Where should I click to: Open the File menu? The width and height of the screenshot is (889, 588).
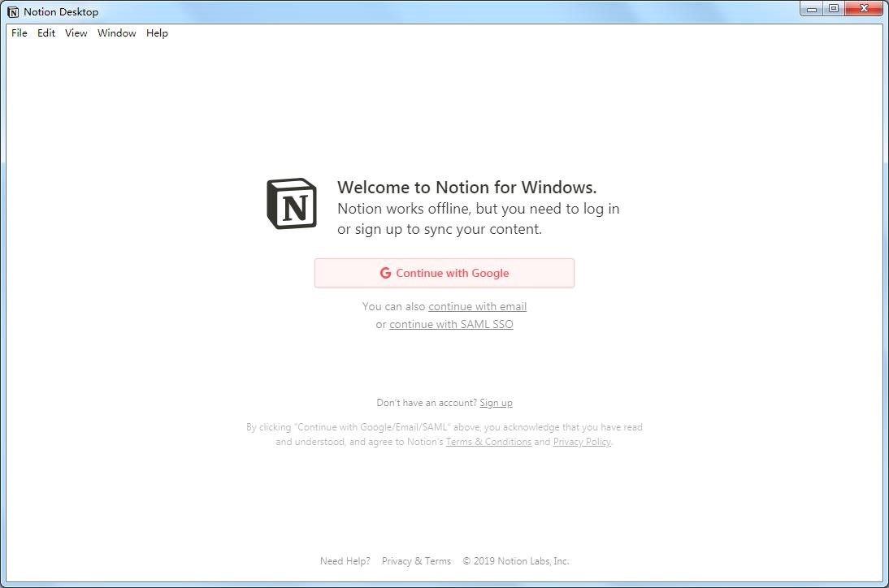tap(18, 33)
